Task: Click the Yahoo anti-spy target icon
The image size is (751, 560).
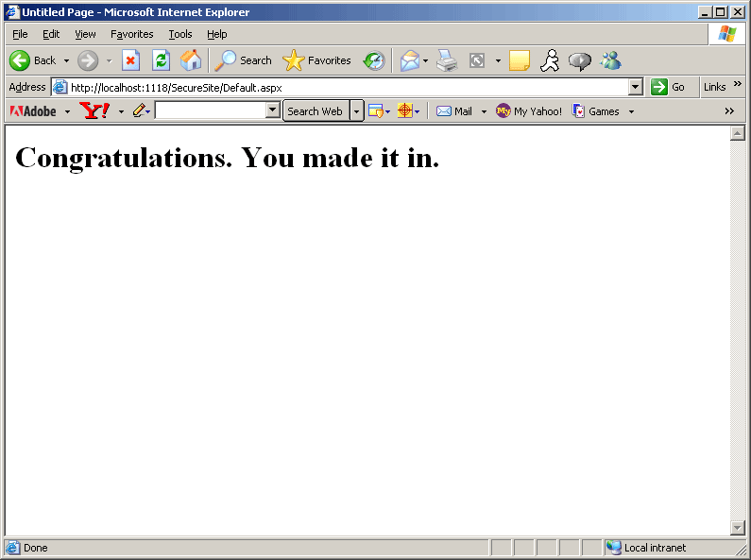Action: tap(404, 111)
